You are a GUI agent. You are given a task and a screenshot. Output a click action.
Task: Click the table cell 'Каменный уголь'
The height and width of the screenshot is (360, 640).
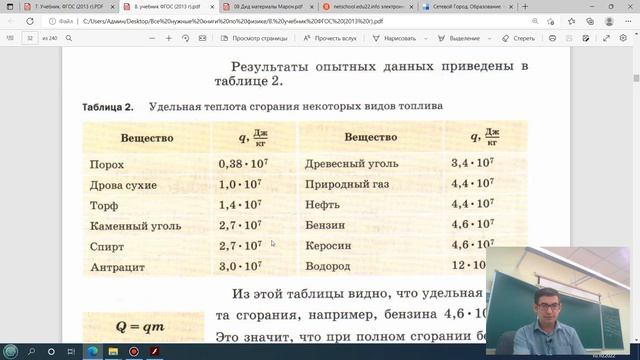coord(135,226)
